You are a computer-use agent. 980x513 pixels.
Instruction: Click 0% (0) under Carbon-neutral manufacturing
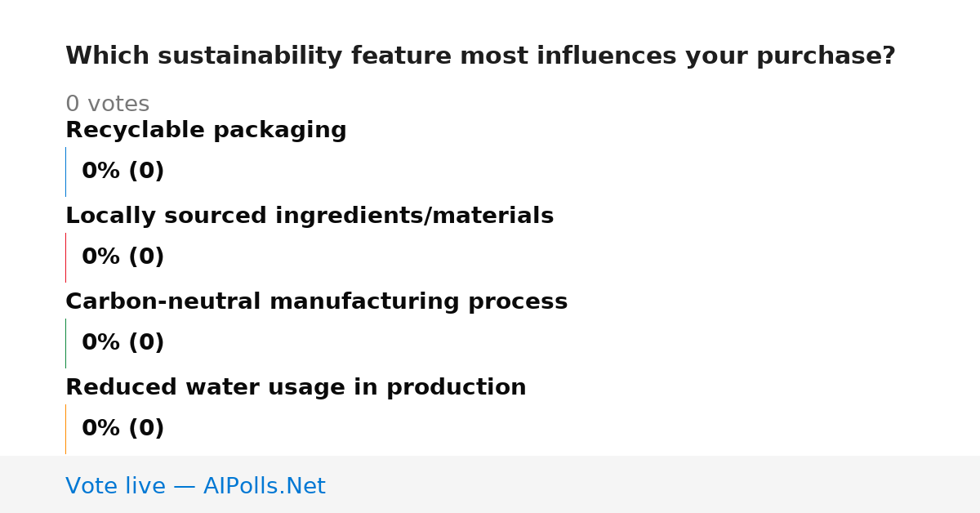click(x=122, y=343)
